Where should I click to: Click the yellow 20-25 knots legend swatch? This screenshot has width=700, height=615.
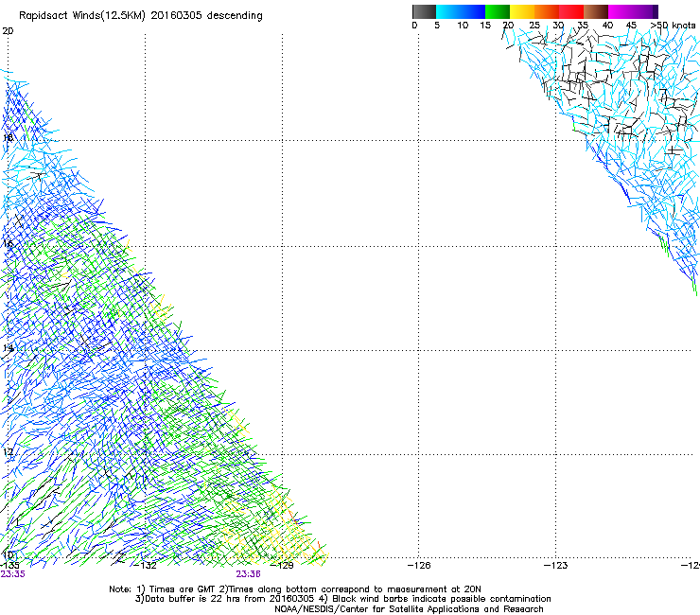[x=522, y=11]
